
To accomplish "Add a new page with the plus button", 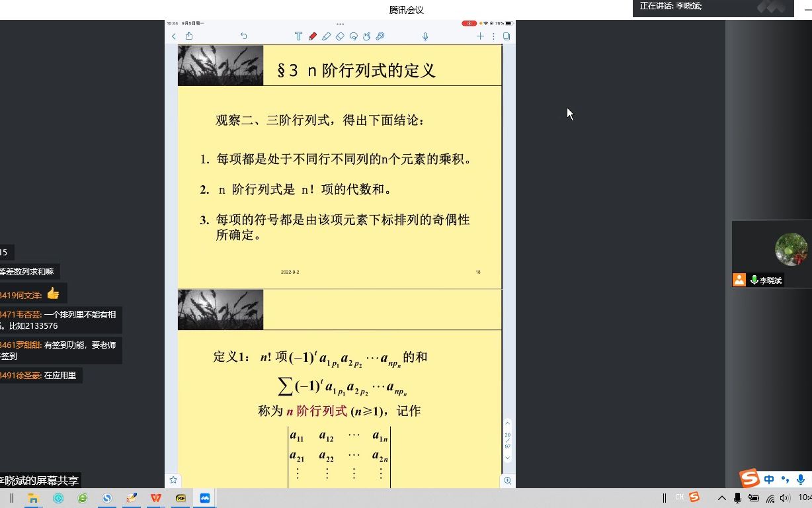I will [x=480, y=36].
